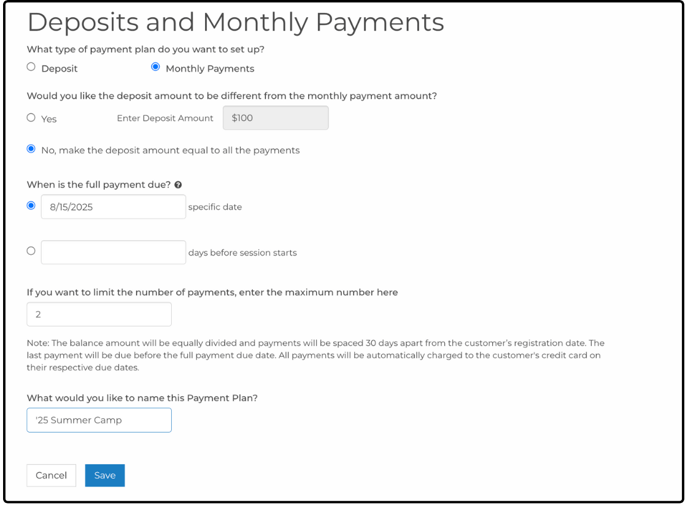The height and width of the screenshot is (506, 688).
Task: Click the 8/15/2025 specific date field
Action: (113, 207)
